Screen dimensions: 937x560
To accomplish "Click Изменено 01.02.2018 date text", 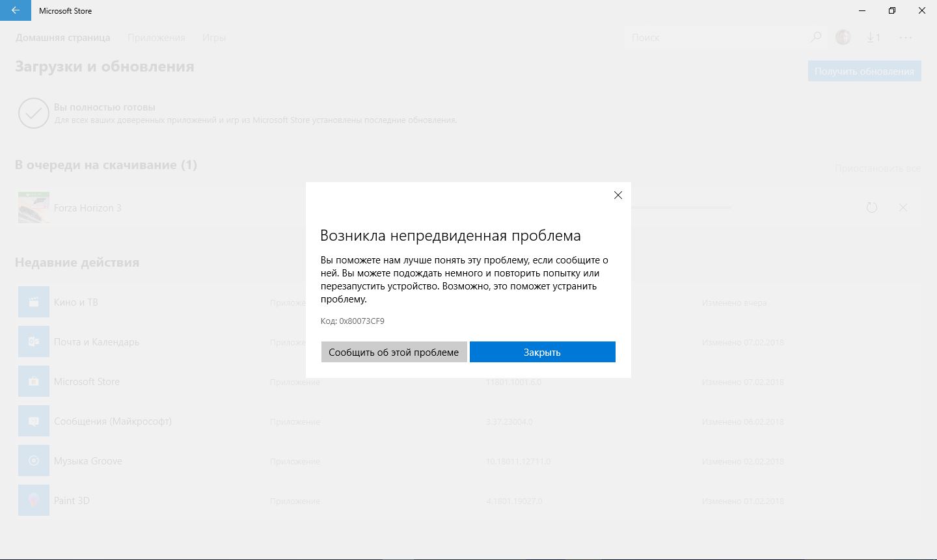I will (x=742, y=501).
